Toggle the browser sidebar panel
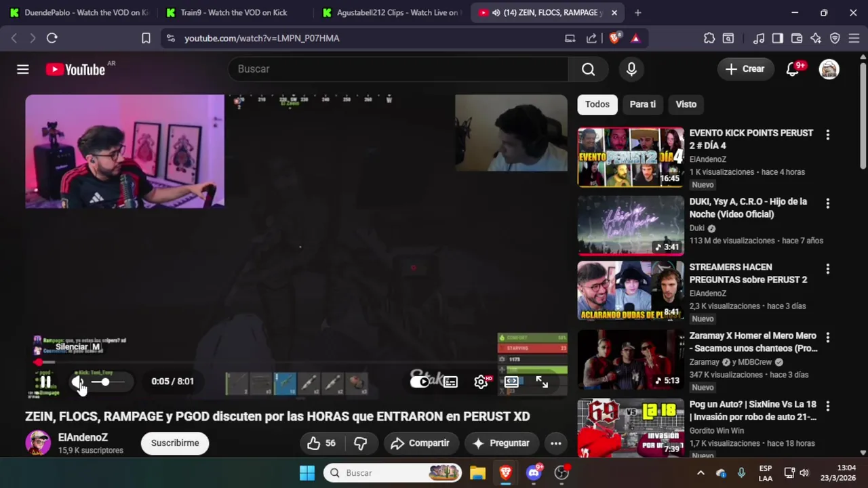The width and height of the screenshot is (868, 488). coord(778,38)
